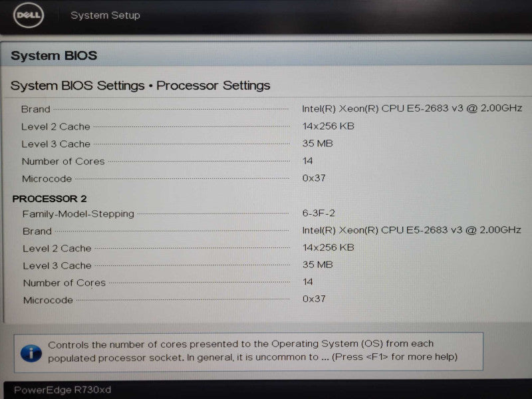Select the first 0x37 microcode value
The height and width of the screenshot is (399, 532).
coord(314,178)
